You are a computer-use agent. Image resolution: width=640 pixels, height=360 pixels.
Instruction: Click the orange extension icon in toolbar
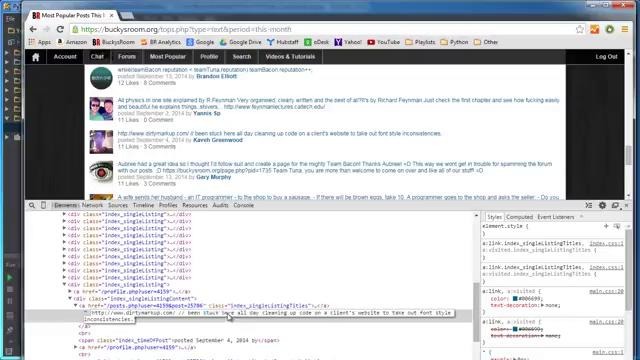[594, 29]
